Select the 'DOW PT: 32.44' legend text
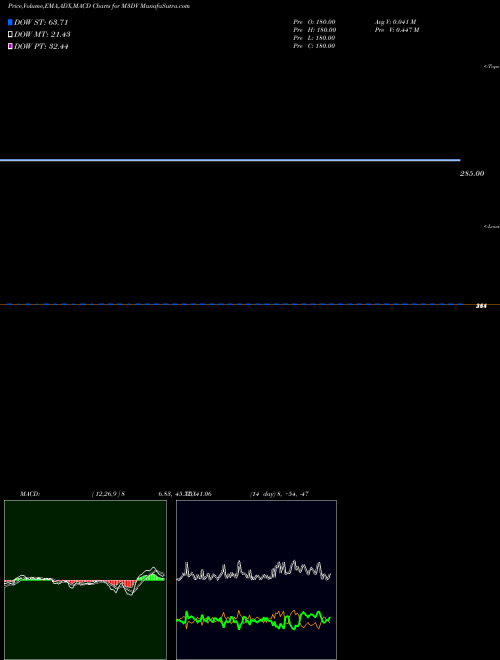The height and width of the screenshot is (660, 500). pyautogui.click(x=41, y=46)
